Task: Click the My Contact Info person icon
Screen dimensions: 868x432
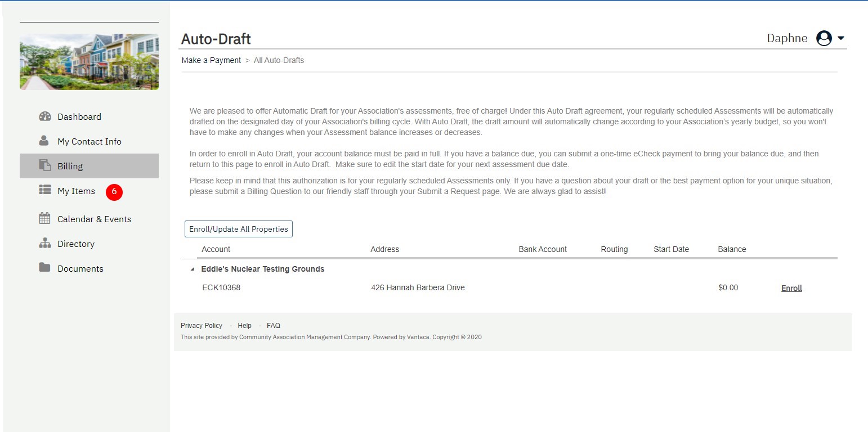Action: [x=44, y=141]
